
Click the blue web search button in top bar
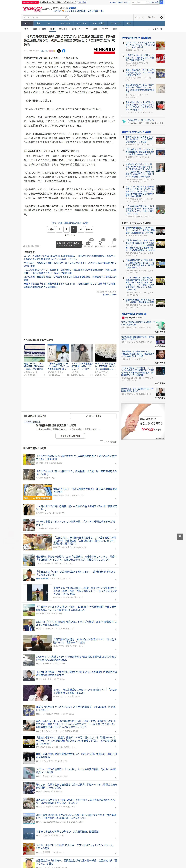[161, 2]
